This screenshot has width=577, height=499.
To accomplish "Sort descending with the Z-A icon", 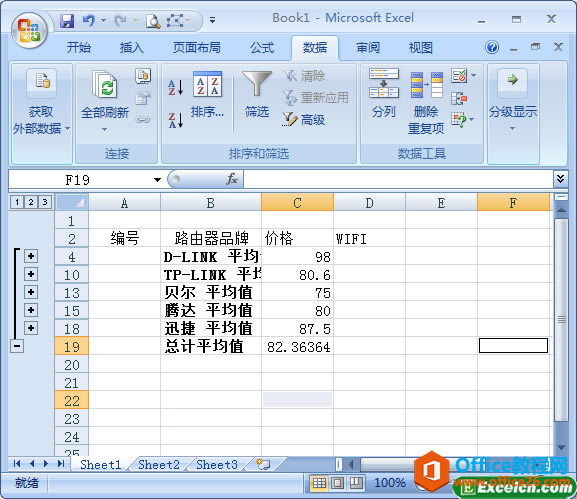I will [x=176, y=120].
